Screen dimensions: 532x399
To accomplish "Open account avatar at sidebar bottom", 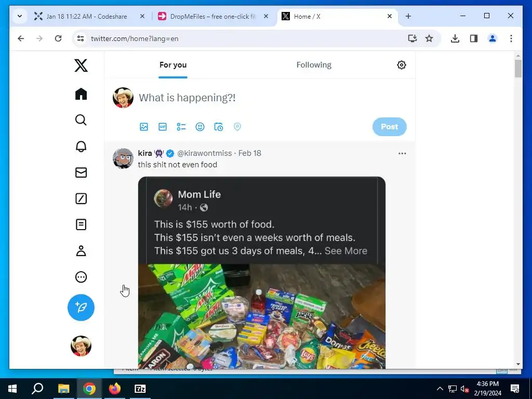I will click(x=81, y=346).
